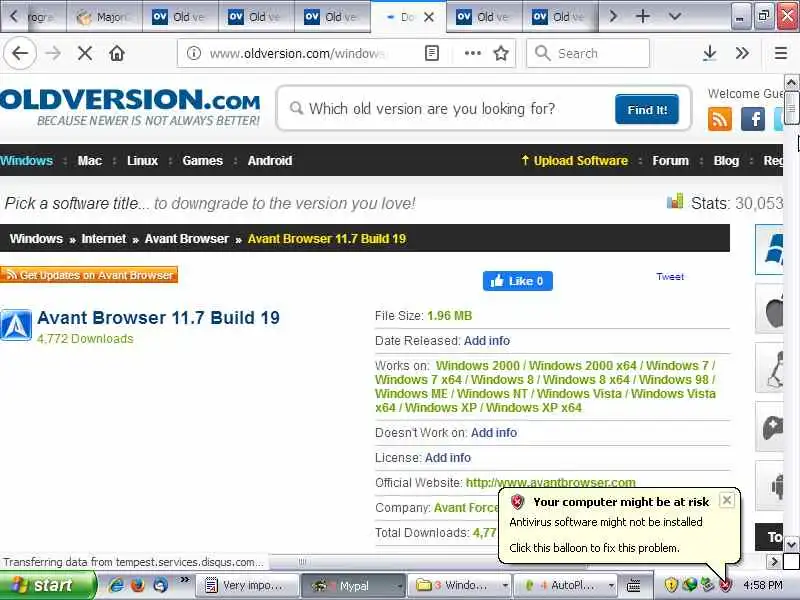Viewport: 800px width, 600px height.
Task: Click Add info next to Date Released
Action: [x=487, y=341]
